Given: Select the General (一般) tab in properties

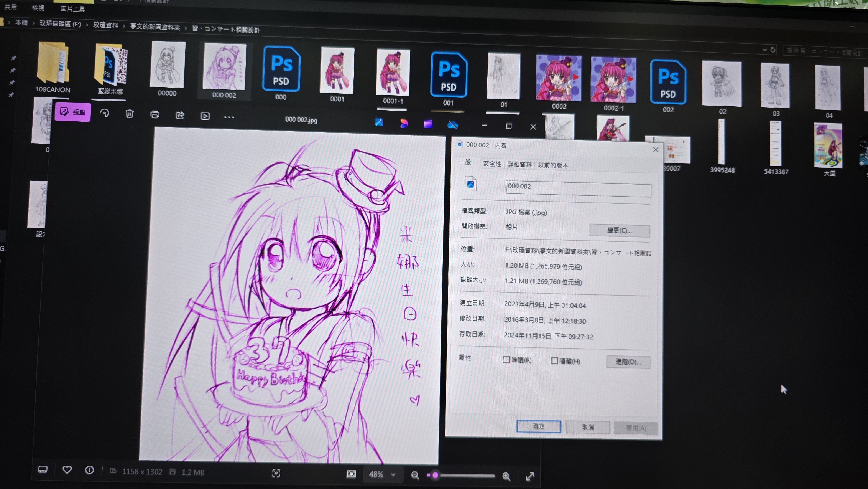Looking at the screenshot, I should point(465,162).
